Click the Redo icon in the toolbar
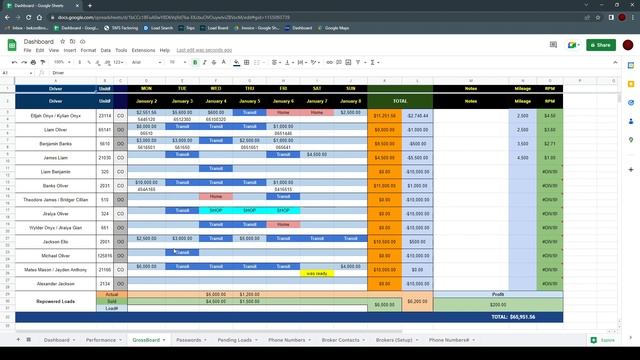The width and height of the screenshot is (640, 360). [x=24, y=62]
